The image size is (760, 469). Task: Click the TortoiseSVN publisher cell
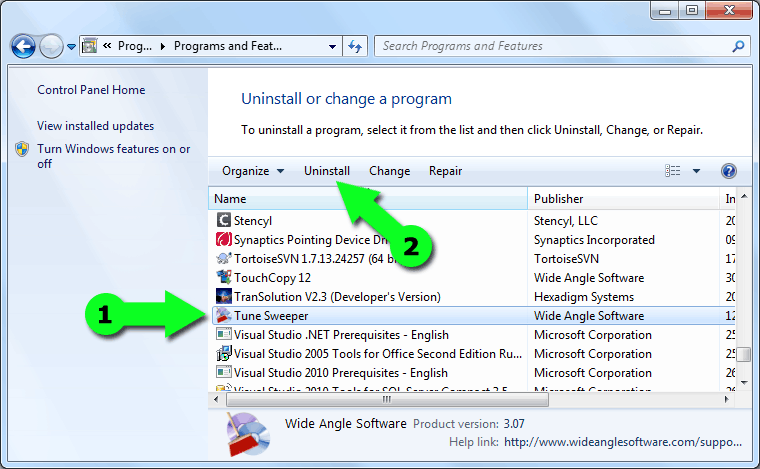(566, 259)
